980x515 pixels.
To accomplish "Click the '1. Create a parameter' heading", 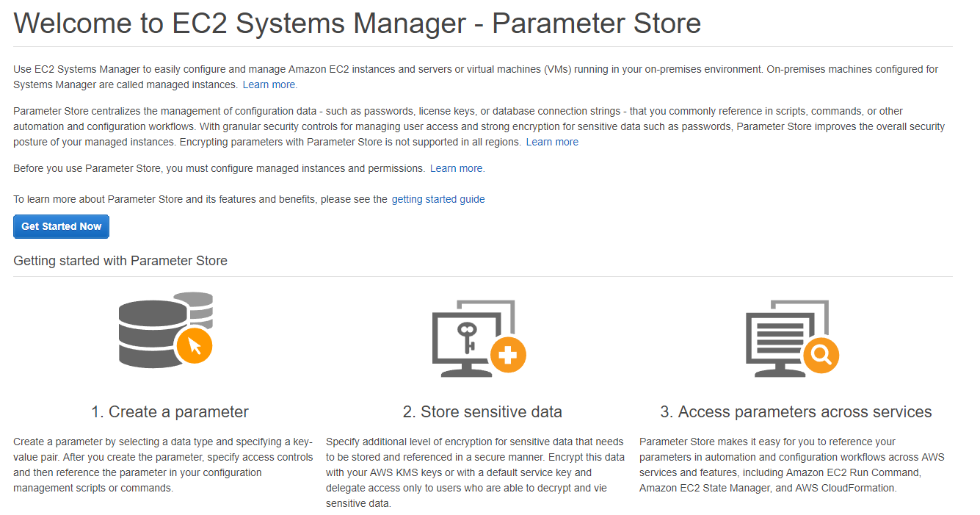I will click(x=170, y=412).
